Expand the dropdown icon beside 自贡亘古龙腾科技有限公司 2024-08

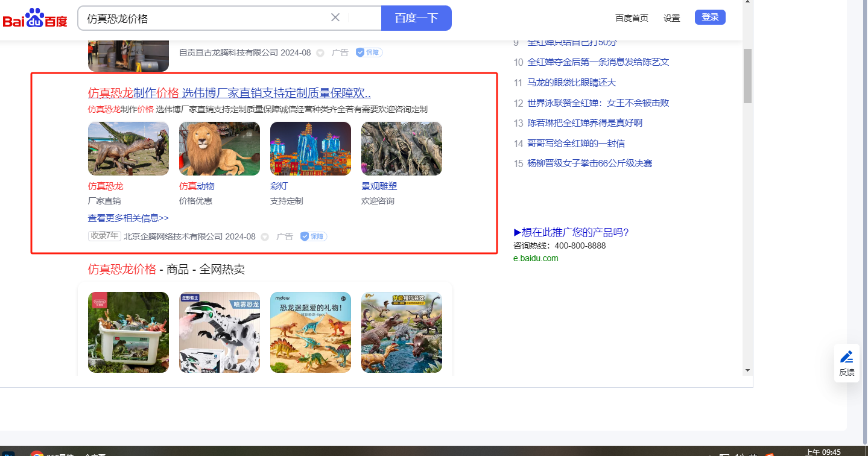320,53
